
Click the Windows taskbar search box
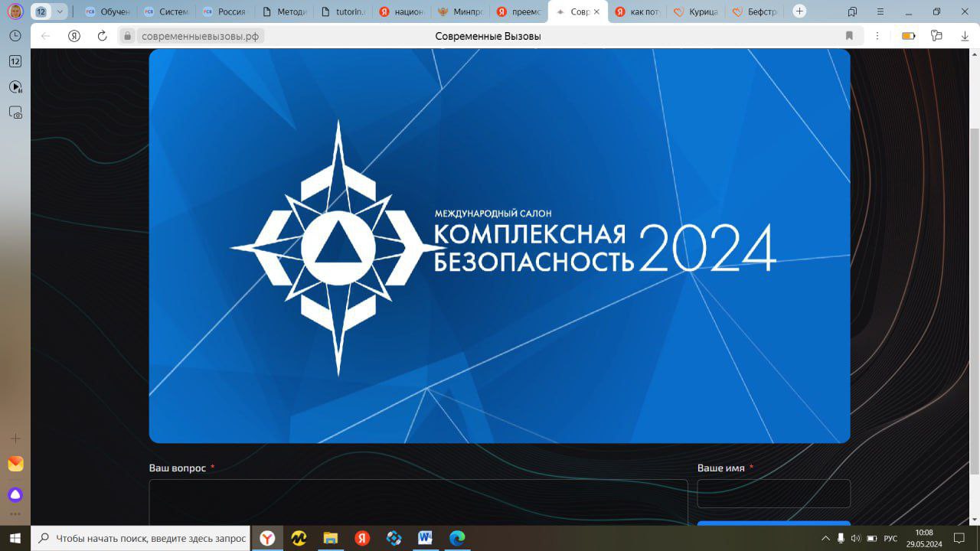click(142, 539)
